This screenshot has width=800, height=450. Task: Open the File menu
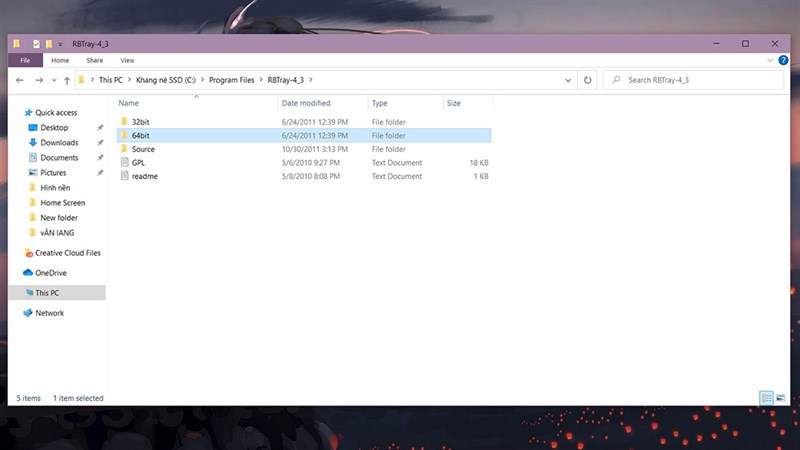25,60
